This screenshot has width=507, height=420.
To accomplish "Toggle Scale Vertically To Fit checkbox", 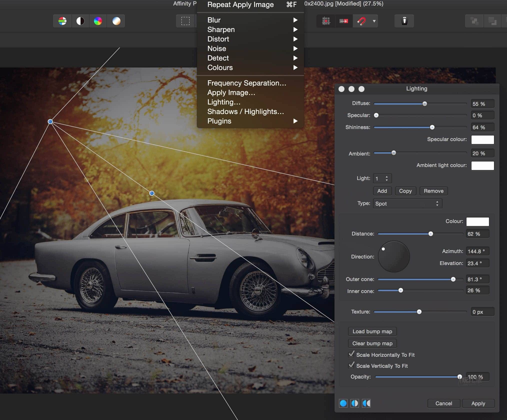I will click(x=351, y=365).
